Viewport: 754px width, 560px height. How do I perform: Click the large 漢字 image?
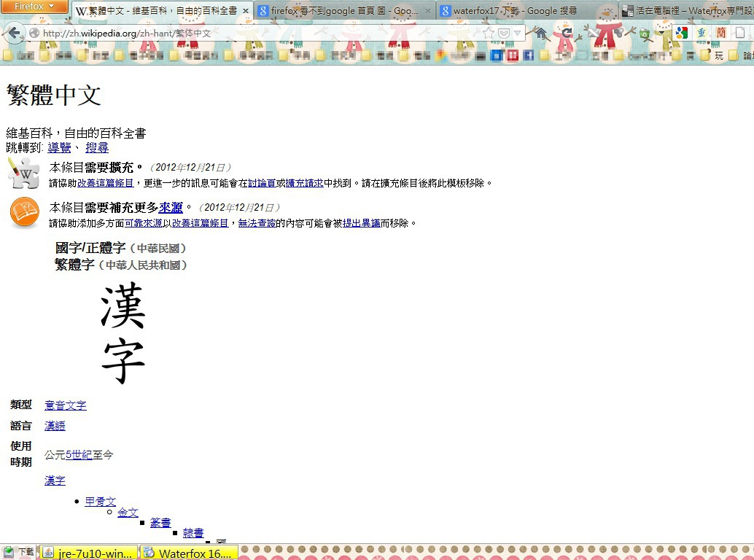123,332
